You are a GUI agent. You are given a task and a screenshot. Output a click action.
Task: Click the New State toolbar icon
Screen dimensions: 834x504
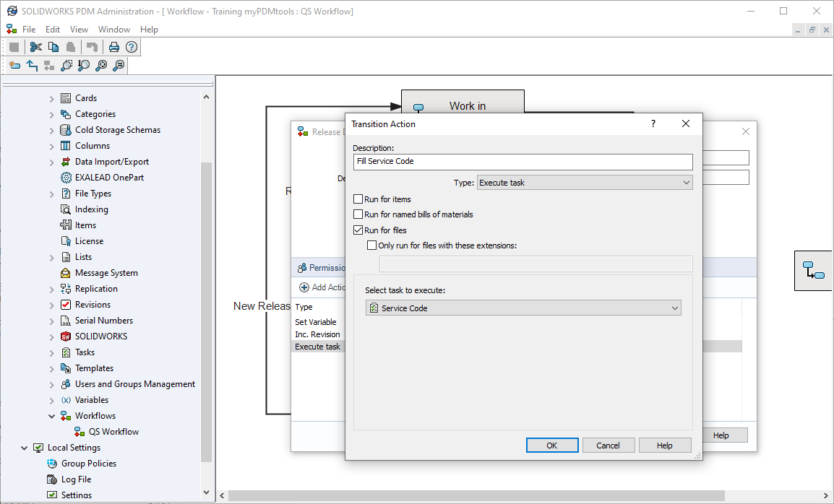14,66
